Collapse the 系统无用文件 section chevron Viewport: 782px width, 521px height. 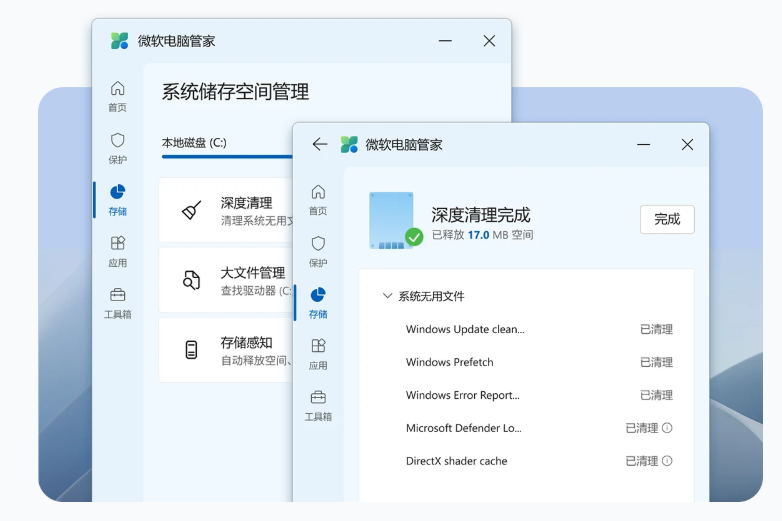pyautogui.click(x=387, y=296)
